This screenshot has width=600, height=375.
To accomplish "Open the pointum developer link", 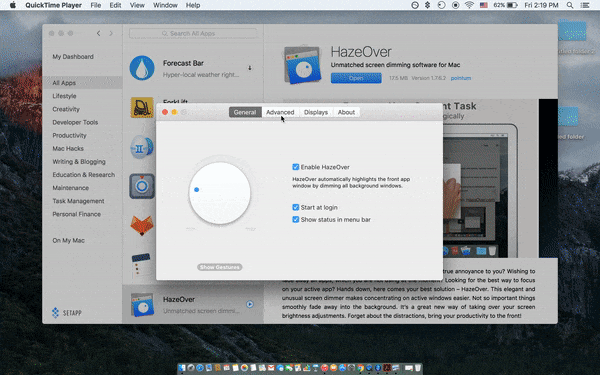I will 461,78.
